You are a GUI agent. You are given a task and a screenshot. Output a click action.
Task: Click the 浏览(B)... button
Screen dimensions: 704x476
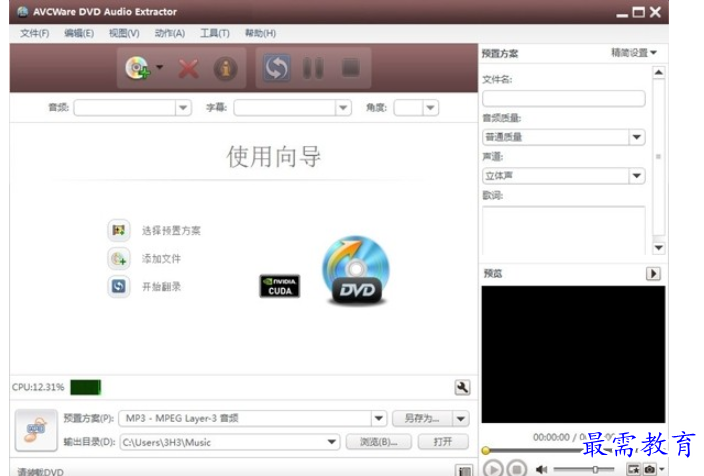[378, 442]
